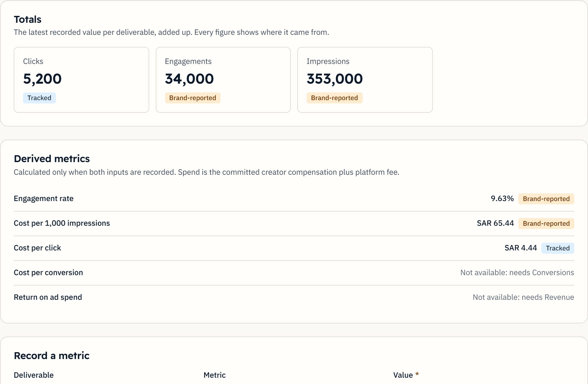Select the Engagements card label

coord(188,61)
